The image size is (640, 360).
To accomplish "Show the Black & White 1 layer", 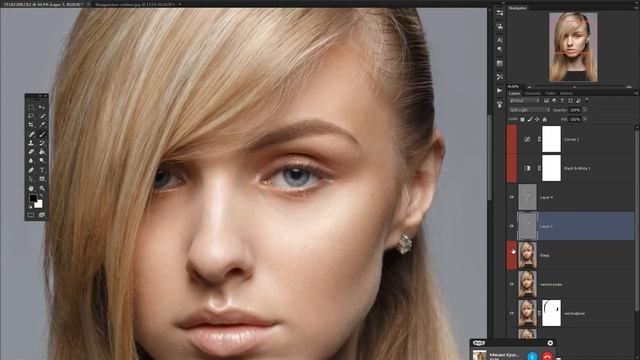I will tap(511, 168).
